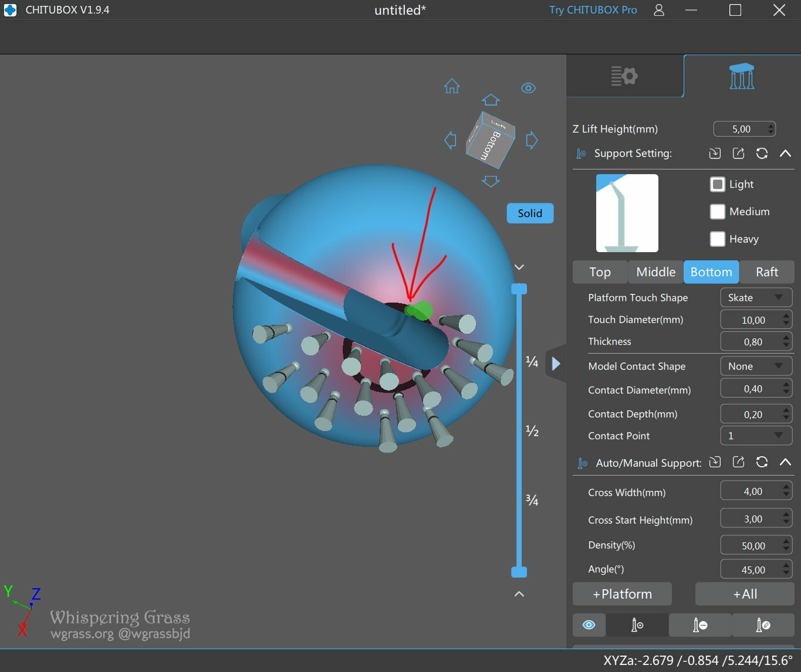The width and height of the screenshot is (801, 672).
Task: Adjust the Angle stepper arrows
Action: click(x=786, y=569)
